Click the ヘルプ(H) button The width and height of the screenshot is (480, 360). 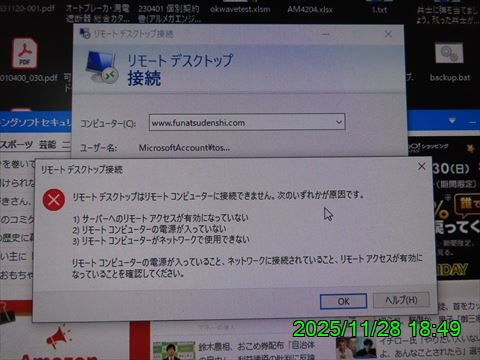[x=401, y=300]
